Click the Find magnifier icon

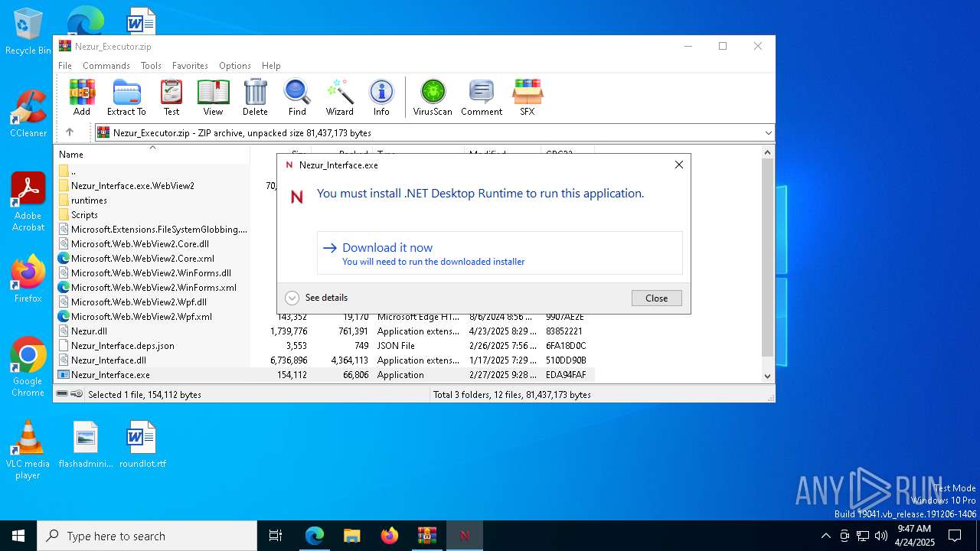[297, 97]
